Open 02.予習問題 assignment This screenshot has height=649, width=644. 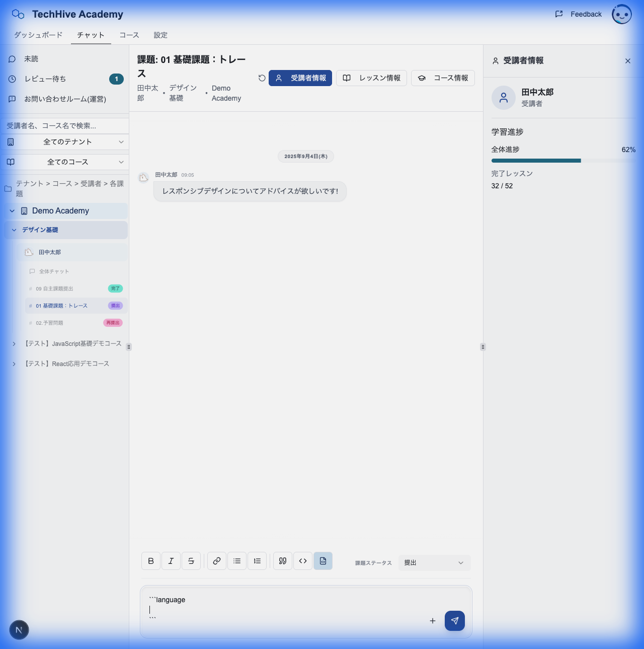click(x=76, y=323)
